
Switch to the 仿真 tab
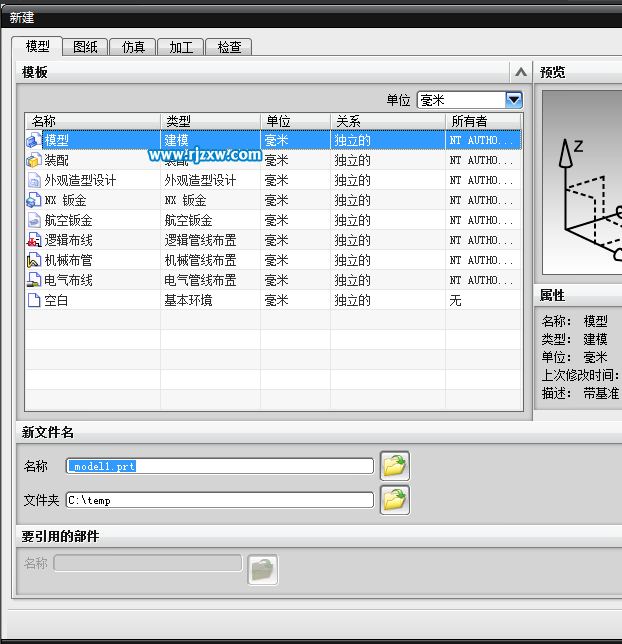[x=133, y=47]
